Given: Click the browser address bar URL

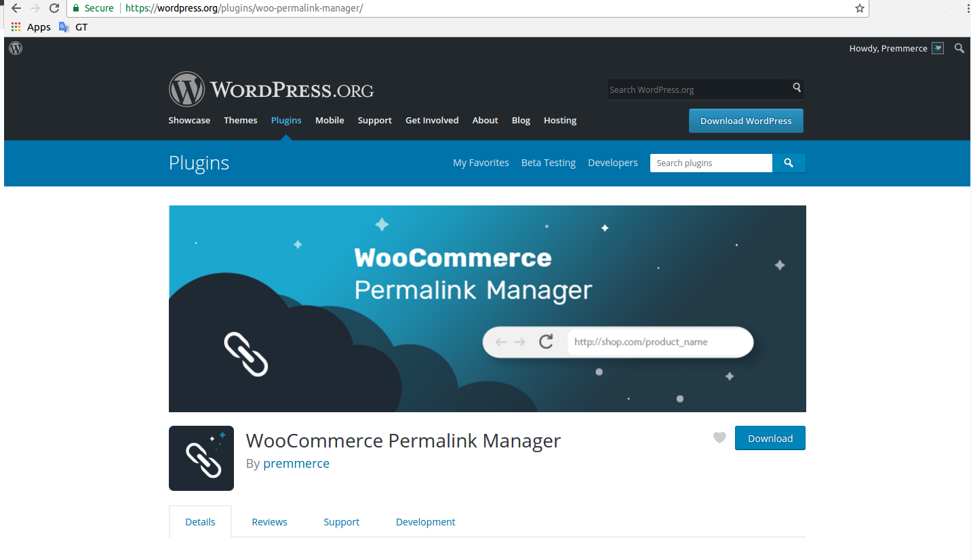Looking at the screenshot, I should (244, 8).
